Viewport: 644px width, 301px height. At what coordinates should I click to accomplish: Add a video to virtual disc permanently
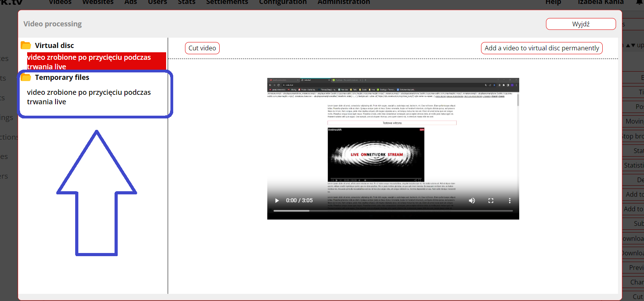(x=542, y=48)
